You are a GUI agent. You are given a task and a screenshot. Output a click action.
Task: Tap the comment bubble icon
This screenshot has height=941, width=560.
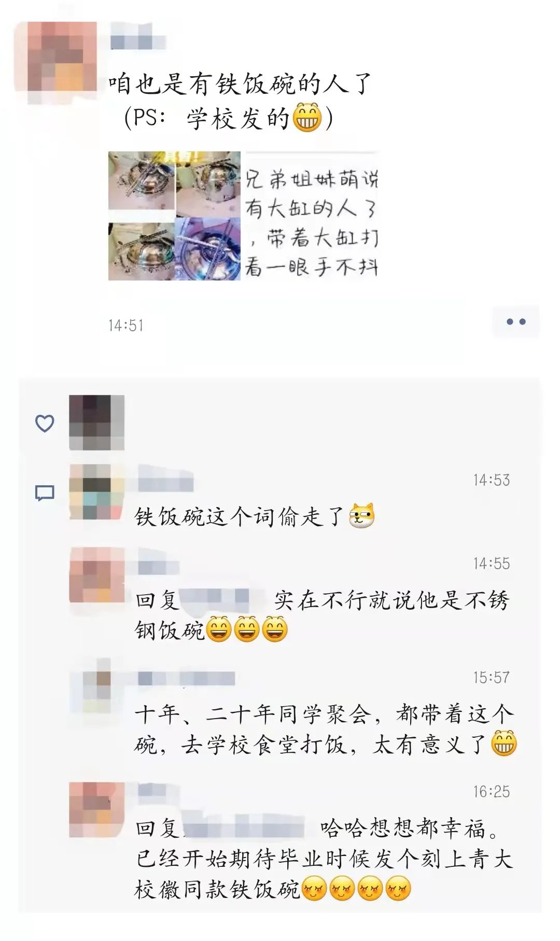45,493
